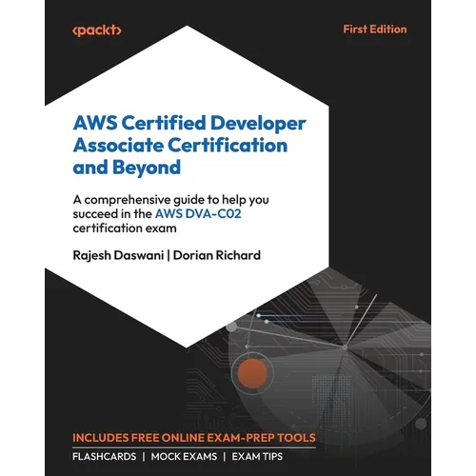
Task: Click the 'MOCK EXAMS' label
Action: (184, 456)
